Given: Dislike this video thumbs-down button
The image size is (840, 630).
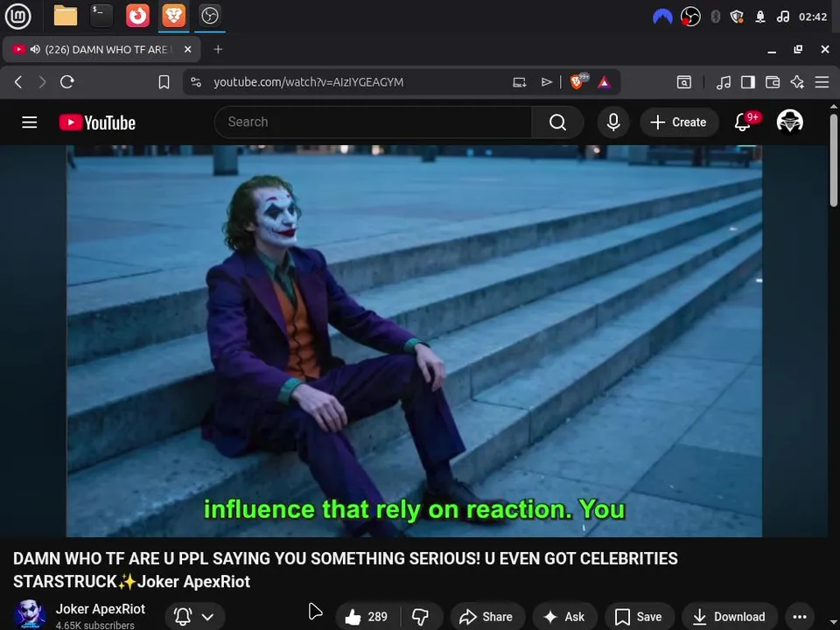Looking at the screenshot, I should (x=421, y=617).
